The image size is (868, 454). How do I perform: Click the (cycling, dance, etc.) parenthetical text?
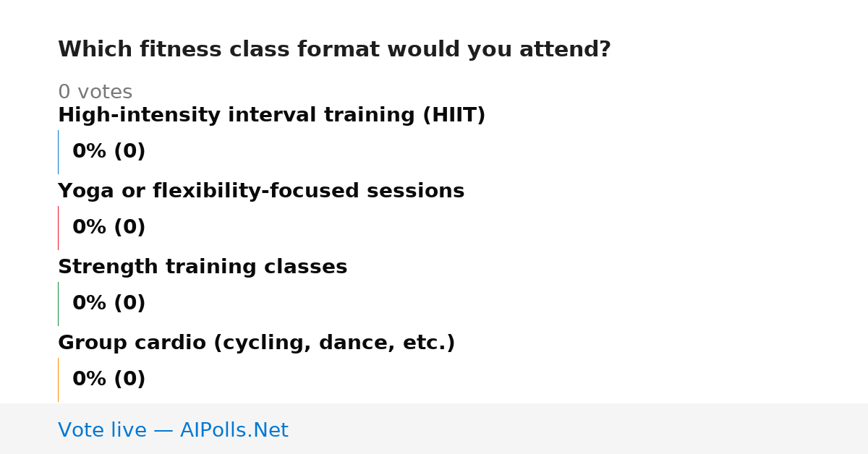tap(334, 343)
